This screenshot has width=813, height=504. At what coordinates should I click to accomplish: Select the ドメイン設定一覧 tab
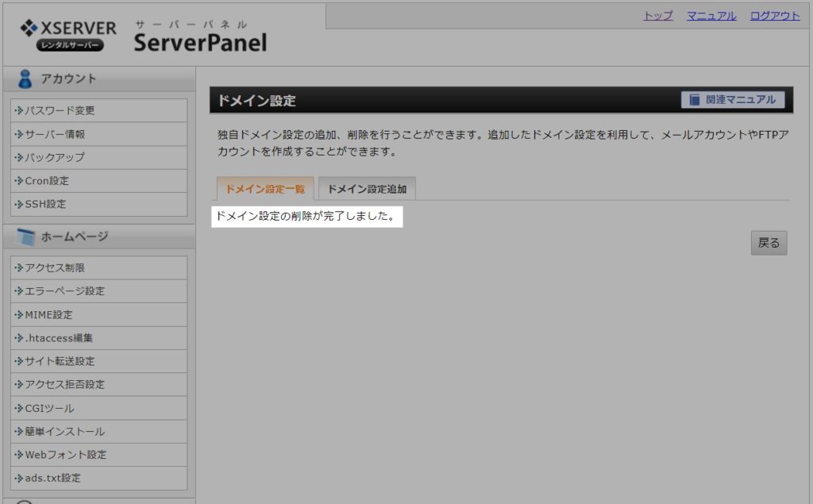tap(265, 189)
